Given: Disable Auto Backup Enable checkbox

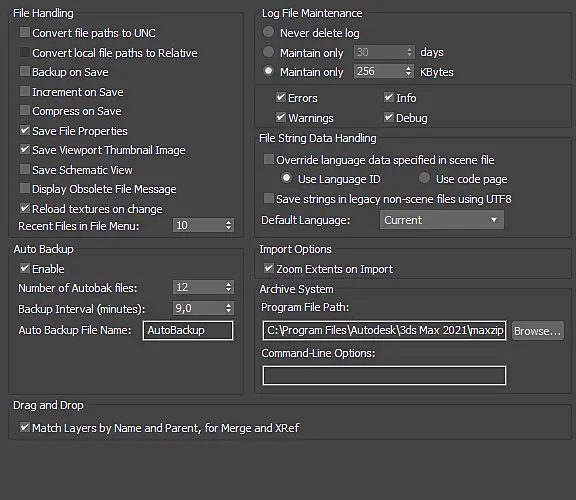Looking at the screenshot, I should 25,268.
